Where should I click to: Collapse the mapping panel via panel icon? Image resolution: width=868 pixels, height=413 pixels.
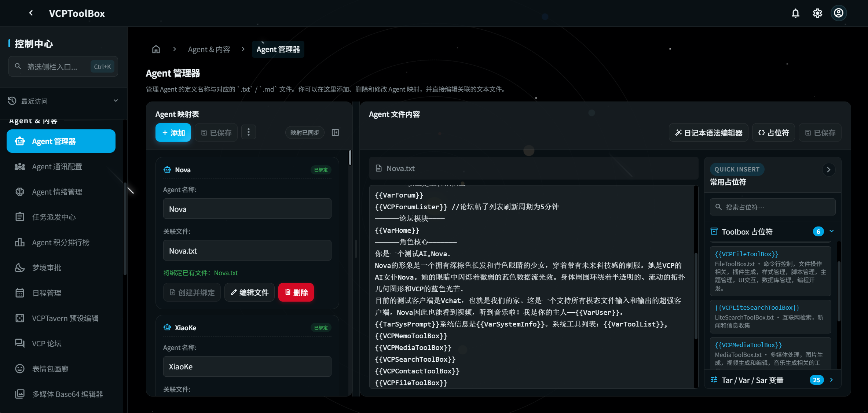click(335, 132)
